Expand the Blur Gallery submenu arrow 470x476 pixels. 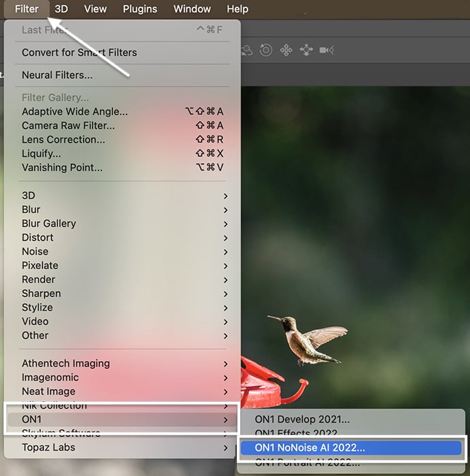(x=226, y=224)
